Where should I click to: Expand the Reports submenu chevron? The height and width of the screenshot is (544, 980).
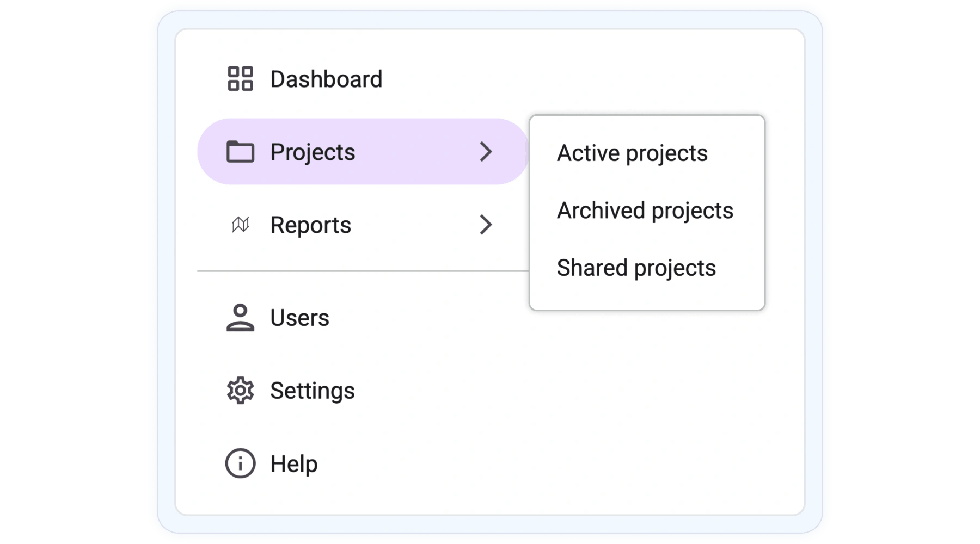[x=486, y=225]
